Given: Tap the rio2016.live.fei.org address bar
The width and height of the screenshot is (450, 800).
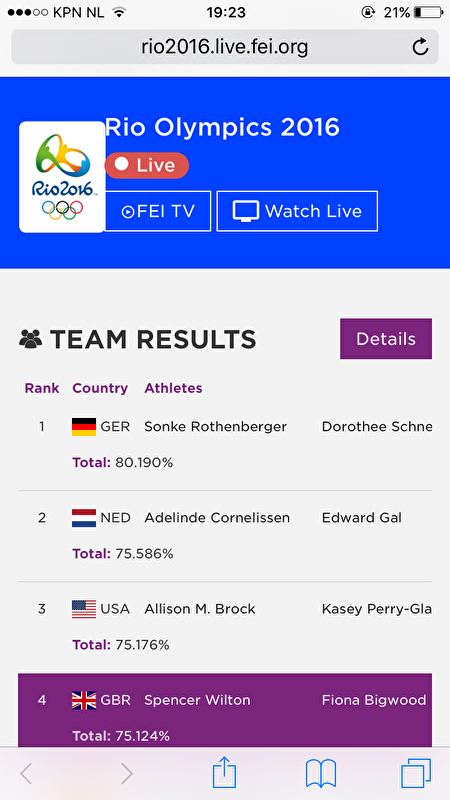Looking at the screenshot, I should coord(224,47).
